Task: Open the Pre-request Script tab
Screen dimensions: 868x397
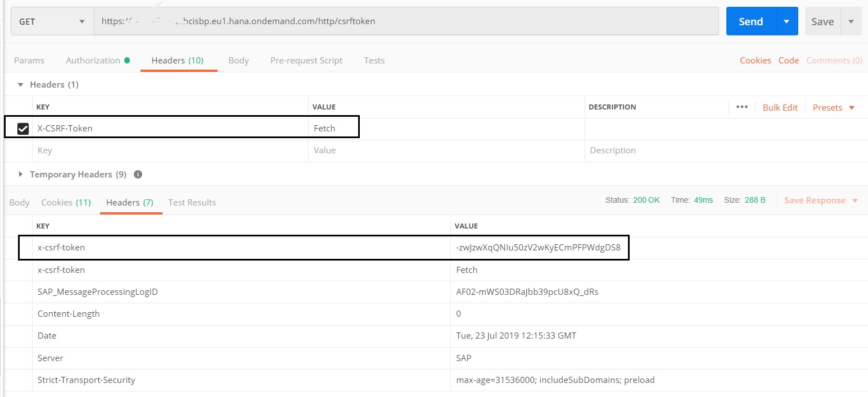Action: (x=306, y=60)
